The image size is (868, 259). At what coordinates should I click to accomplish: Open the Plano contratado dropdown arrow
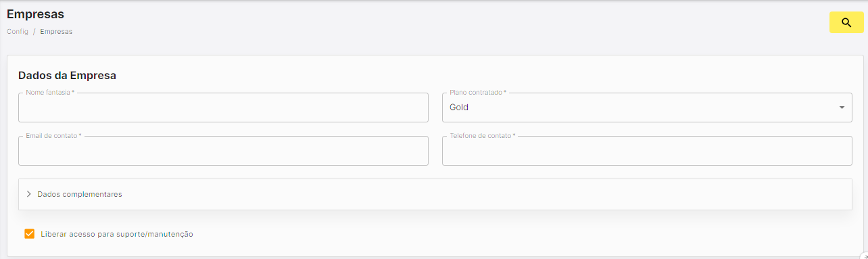(842, 108)
